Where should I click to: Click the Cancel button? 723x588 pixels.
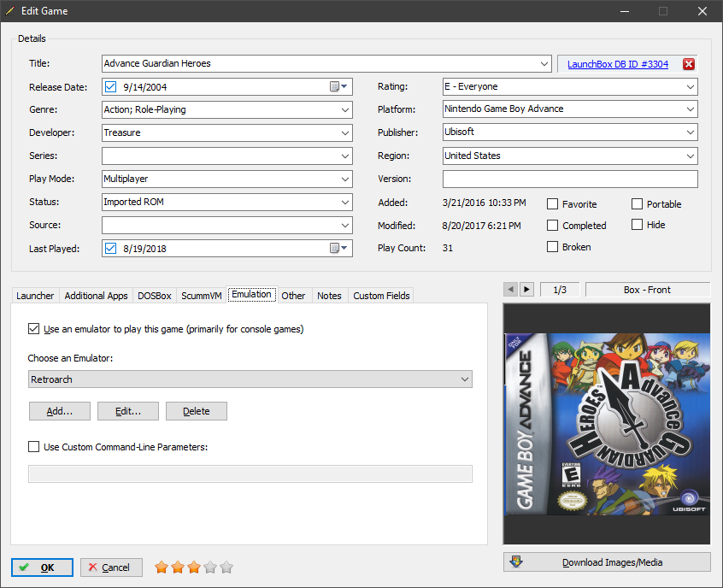(111, 567)
